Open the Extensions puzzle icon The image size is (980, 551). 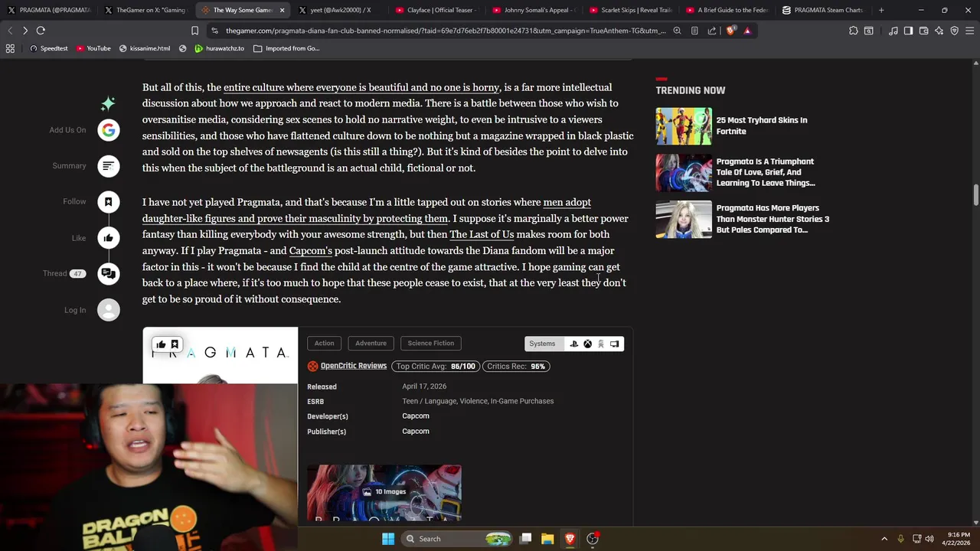[854, 31]
